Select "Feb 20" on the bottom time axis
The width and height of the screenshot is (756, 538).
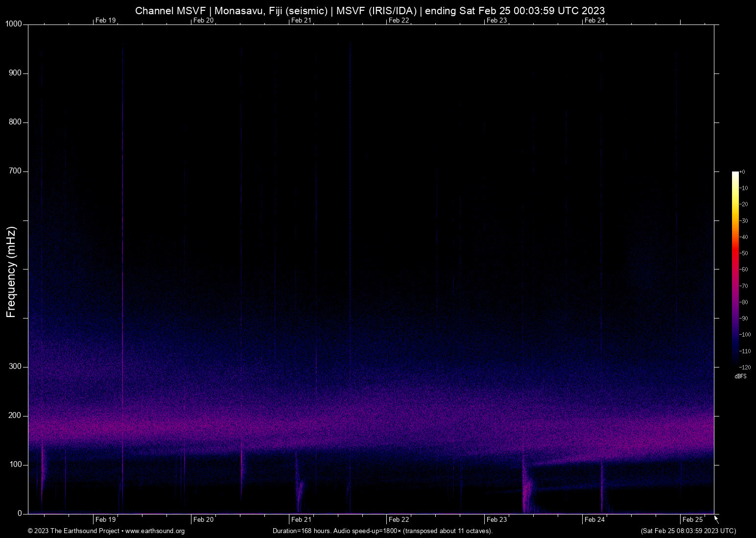coord(204,519)
